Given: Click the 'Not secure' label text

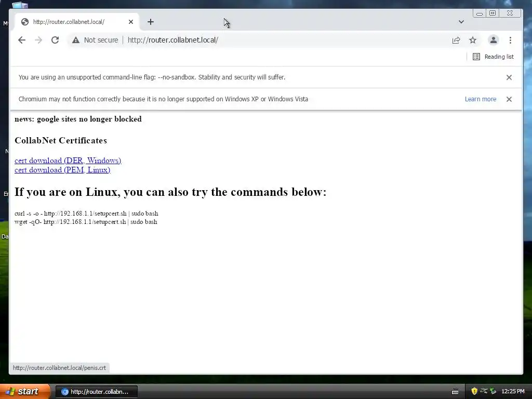Looking at the screenshot, I should coord(101,40).
